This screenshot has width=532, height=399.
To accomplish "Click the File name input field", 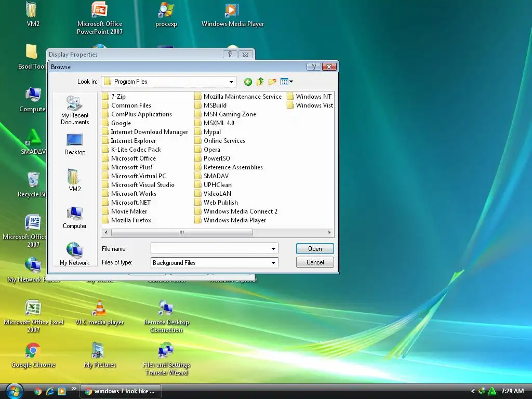I will coord(210,249).
